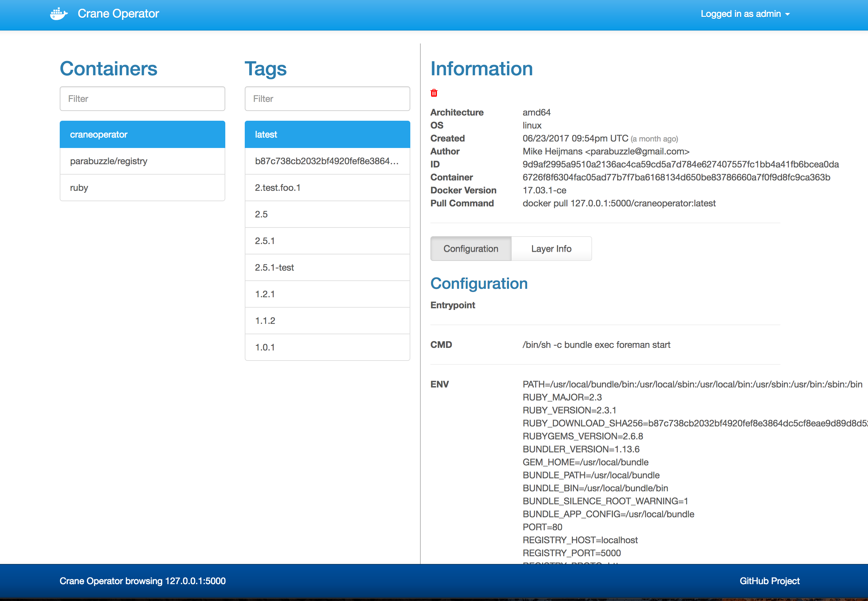Click the red trash delete icon
This screenshot has height=601, width=868.
[x=434, y=93]
